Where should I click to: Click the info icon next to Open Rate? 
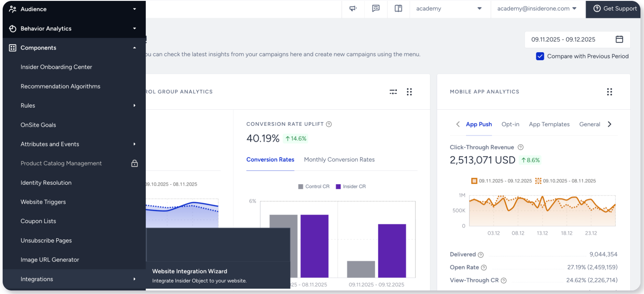[484, 267]
